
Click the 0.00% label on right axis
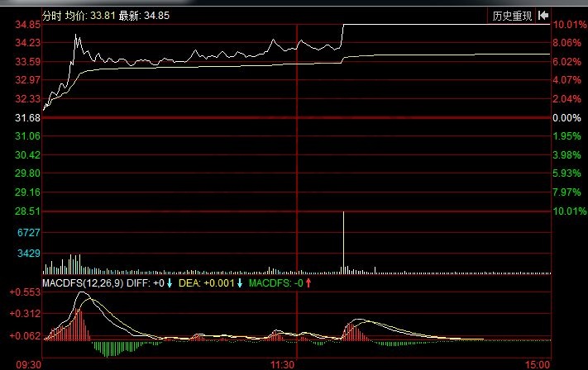coord(569,118)
